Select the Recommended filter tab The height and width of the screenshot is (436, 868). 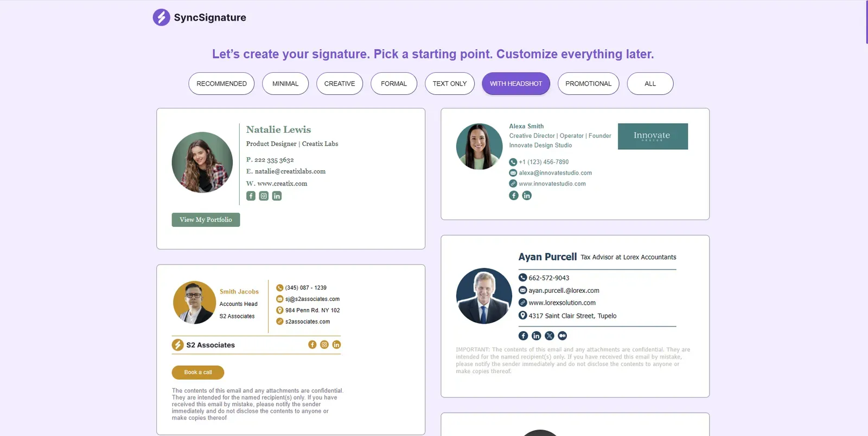[x=221, y=84]
